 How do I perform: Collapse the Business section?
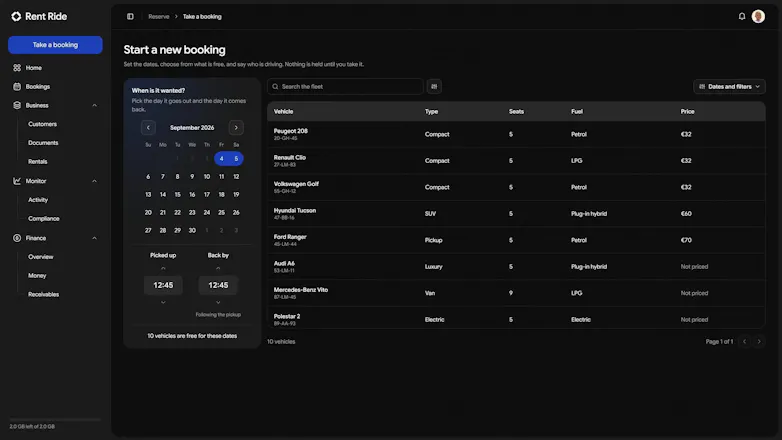point(94,105)
